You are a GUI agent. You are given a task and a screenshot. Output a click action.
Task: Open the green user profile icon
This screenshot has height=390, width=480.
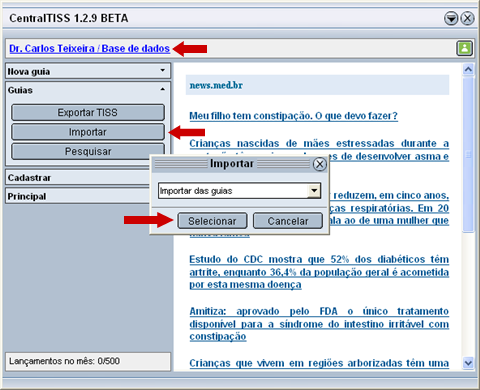click(x=464, y=48)
